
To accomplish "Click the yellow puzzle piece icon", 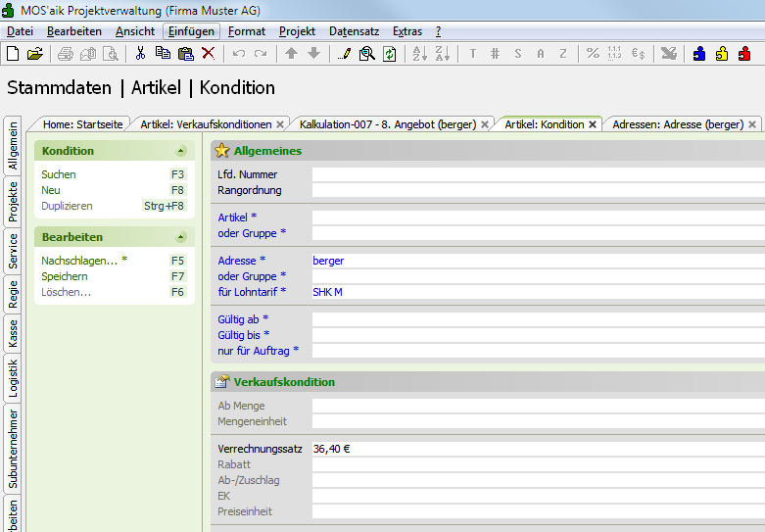I will coord(722,53).
